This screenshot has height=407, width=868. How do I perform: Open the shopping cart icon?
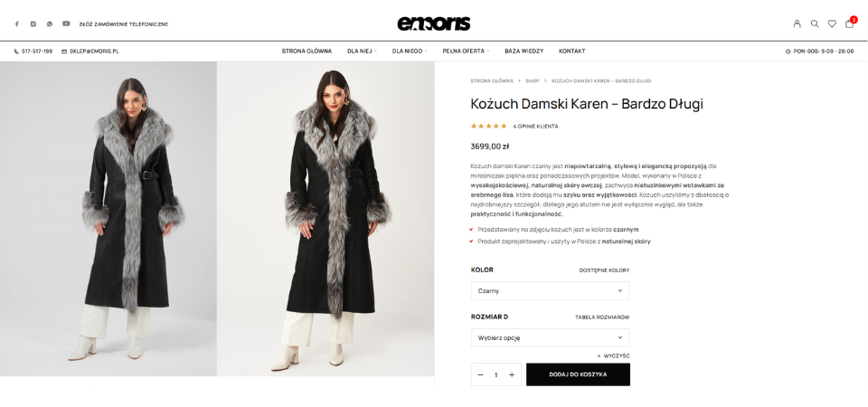click(850, 24)
